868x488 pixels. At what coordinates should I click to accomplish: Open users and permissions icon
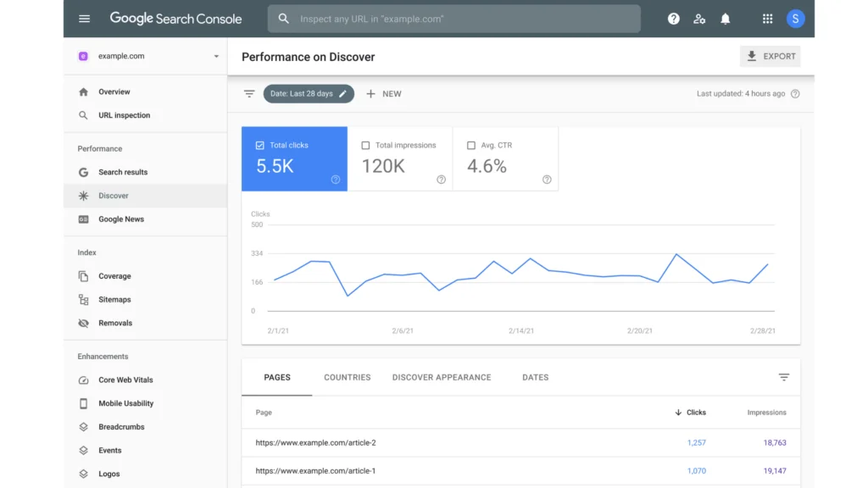(x=699, y=19)
